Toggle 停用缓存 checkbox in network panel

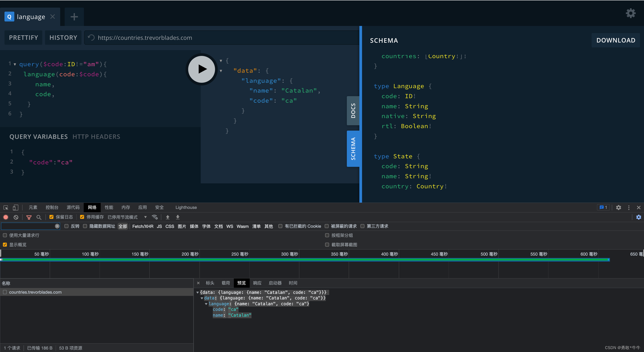tap(82, 217)
